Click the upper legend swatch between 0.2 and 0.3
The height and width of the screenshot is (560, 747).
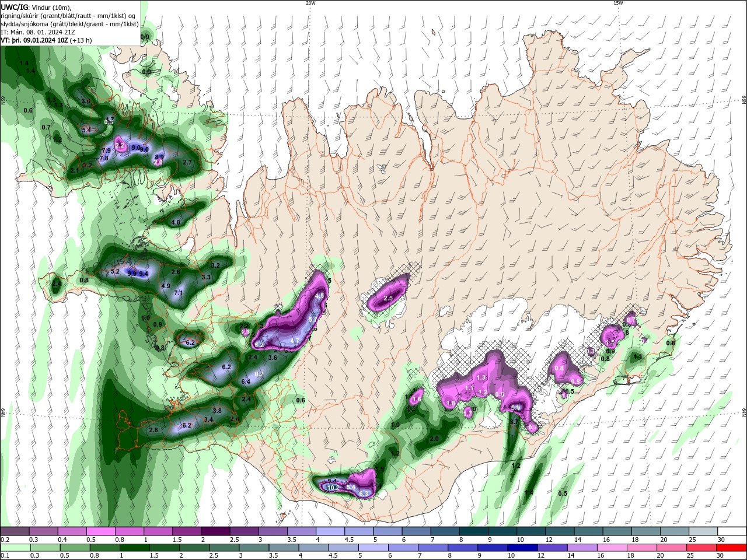click(15, 531)
